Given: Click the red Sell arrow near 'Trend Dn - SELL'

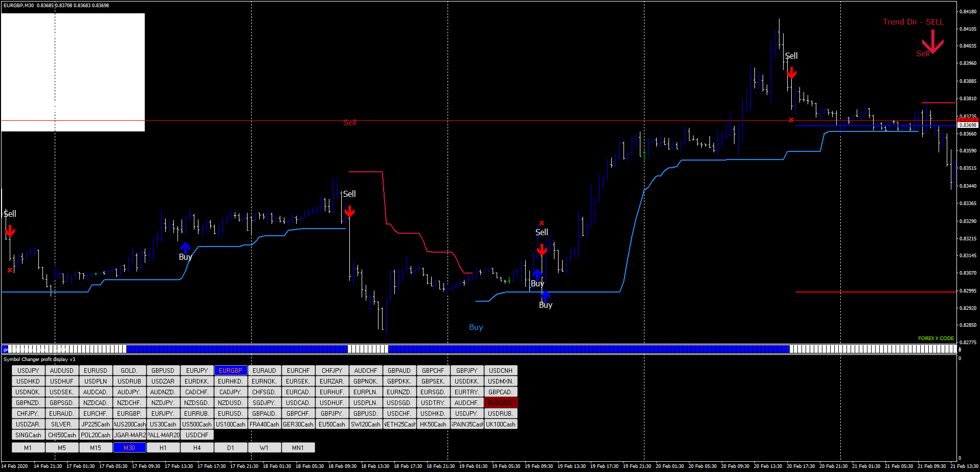Looking at the screenshot, I should click(x=933, y=42).
